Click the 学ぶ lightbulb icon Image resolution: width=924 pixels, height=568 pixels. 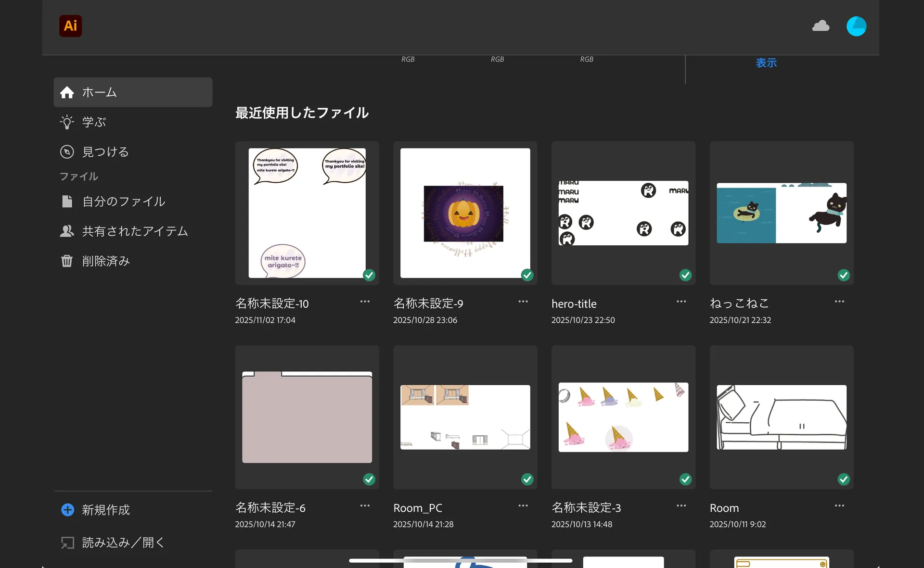[67, 122]
